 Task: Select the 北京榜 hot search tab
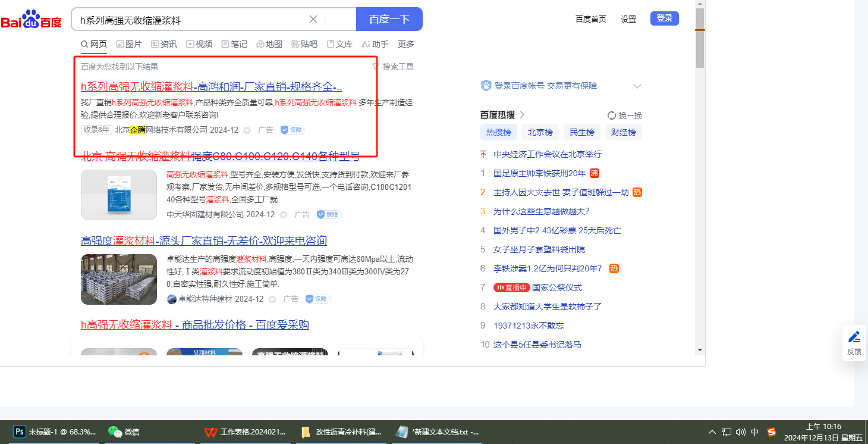coord(540,132)
